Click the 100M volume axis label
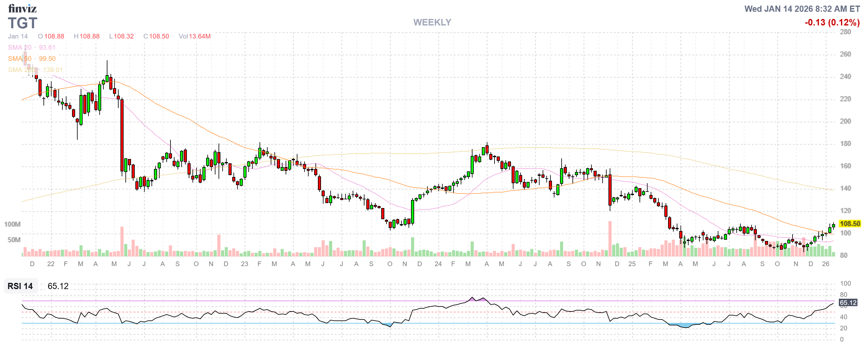The width and height of the screenshot is (868, 349). pyautogui.click(x=12, y=224)
